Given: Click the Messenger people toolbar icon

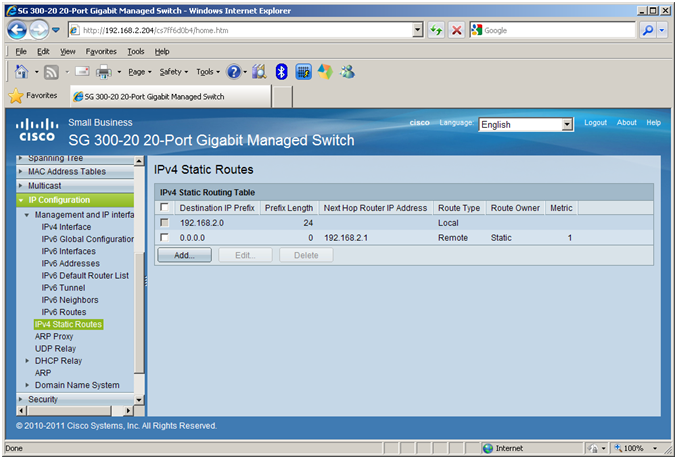Looking at the screenshot, I should (347, 72).
